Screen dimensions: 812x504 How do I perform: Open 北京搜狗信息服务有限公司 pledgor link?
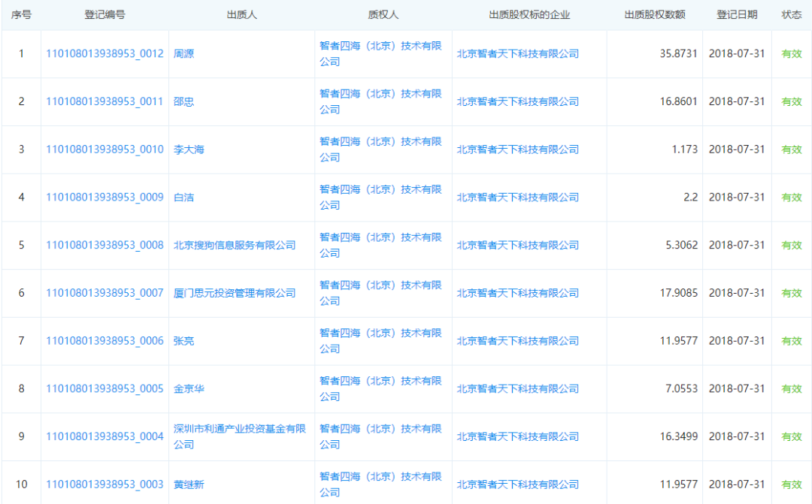coord(235,246)
